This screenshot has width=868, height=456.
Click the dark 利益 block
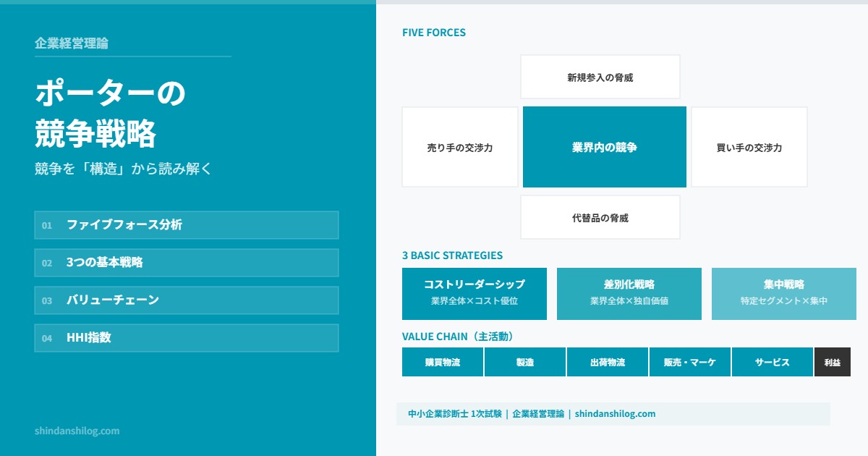click(x=833, y=362)
